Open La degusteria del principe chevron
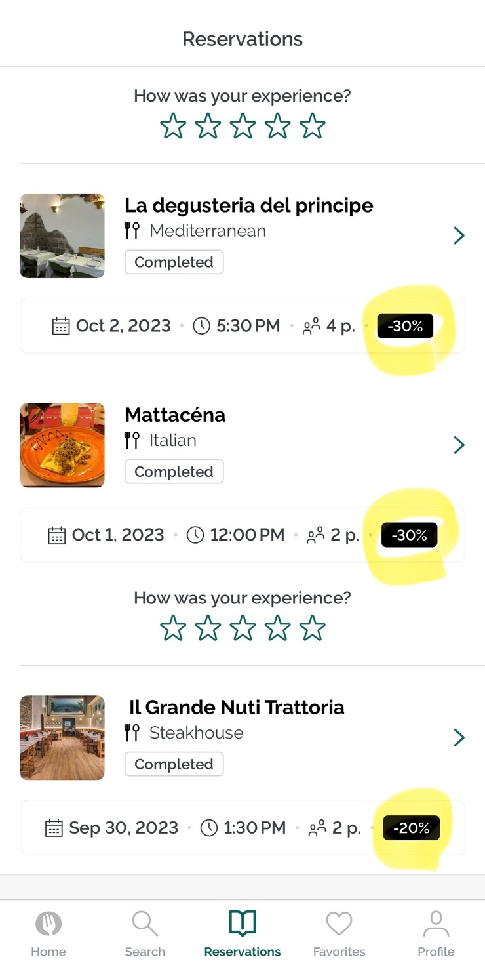The image size is (485, 980). (459, 235)
